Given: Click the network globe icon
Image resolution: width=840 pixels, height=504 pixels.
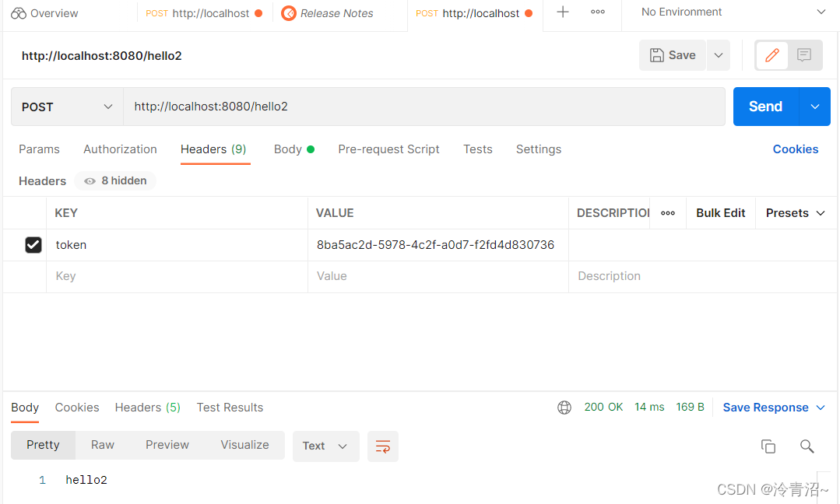Looking at the screenshot, I should pyautogui.click(x=564, y=408).
